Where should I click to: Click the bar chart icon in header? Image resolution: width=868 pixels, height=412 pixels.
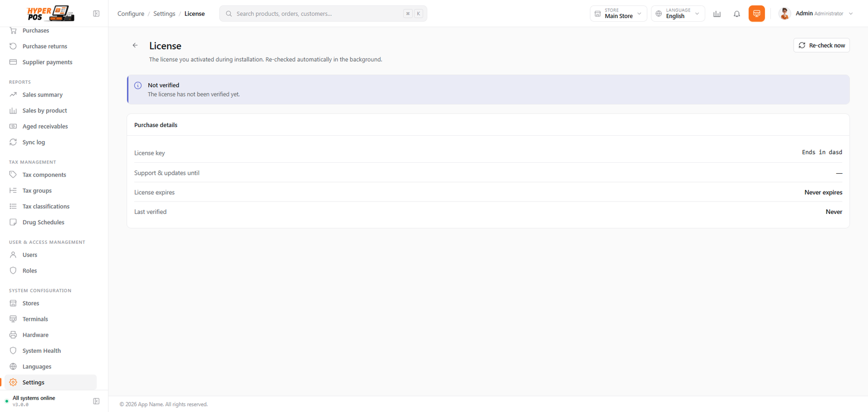tap(717, 14)
